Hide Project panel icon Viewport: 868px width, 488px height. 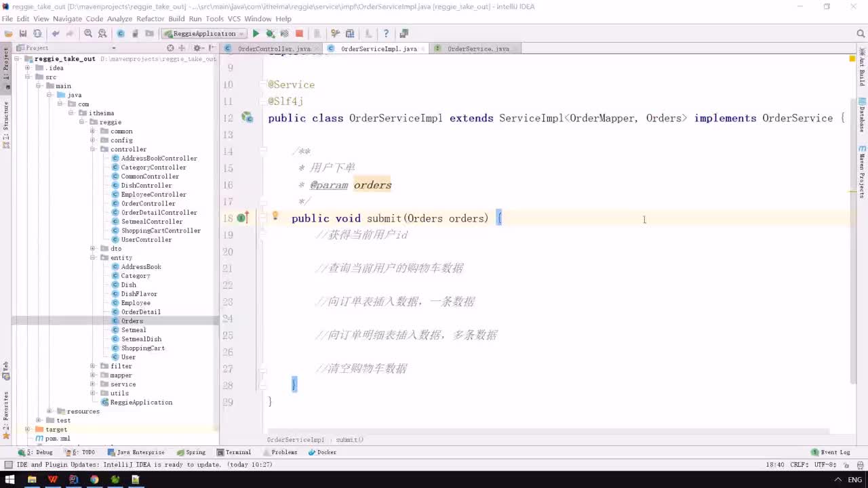point(211,48)
